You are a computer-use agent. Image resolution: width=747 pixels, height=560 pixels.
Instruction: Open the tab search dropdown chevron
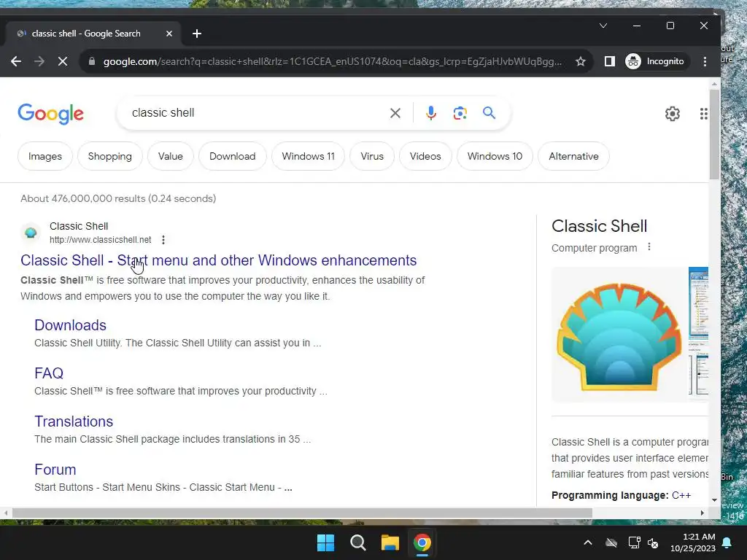(603, 26)
